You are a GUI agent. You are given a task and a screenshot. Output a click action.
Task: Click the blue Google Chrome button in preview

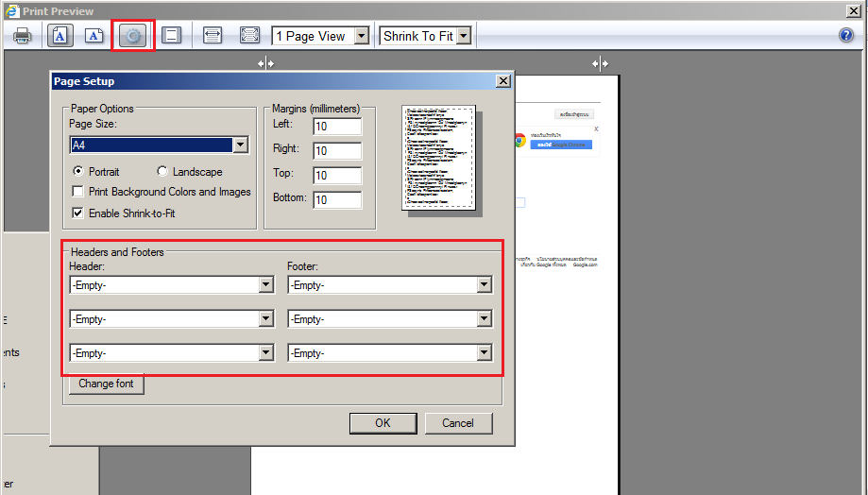[x=561, y=145]
